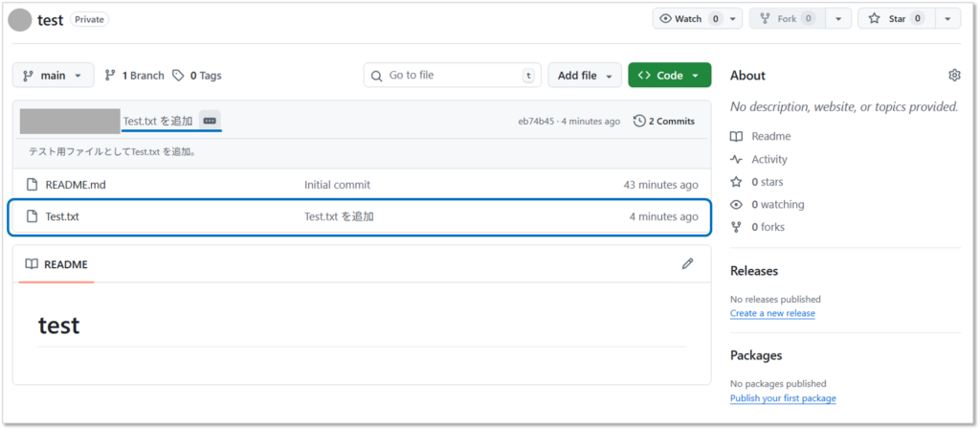Click the pencil icon to edit README

pos(687,263)
